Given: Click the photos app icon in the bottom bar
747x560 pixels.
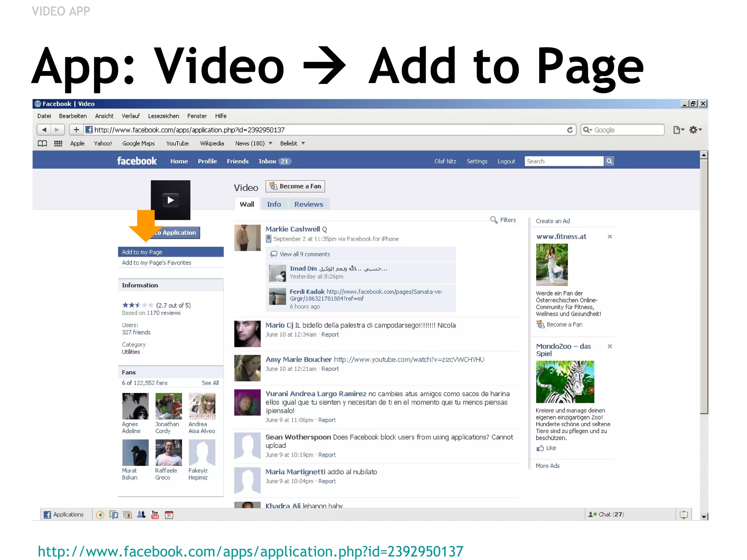Looking at the screenshot, I should [x=128, y=515].
